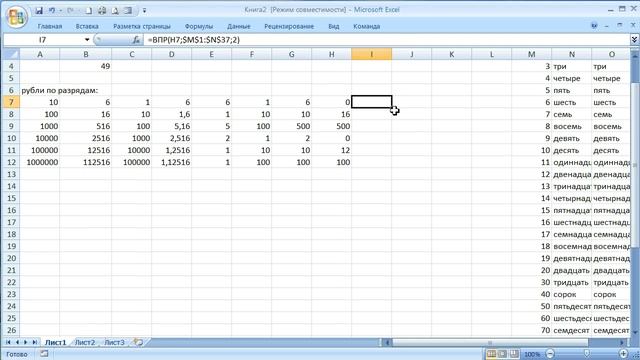Open the Разметка страницы ribbon tab

coord(142,26)
